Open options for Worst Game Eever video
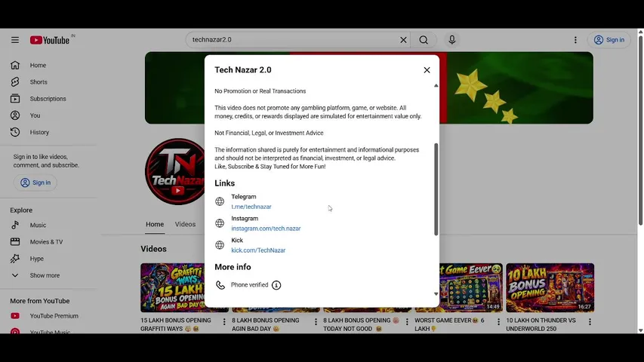This screenshot has width=644, height=362. [498, 322]
